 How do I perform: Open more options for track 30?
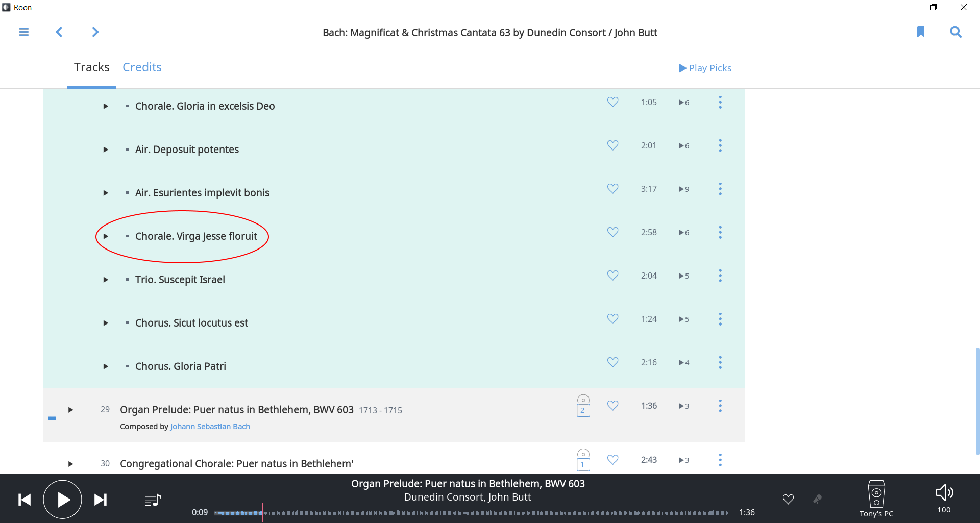(720, 460)
